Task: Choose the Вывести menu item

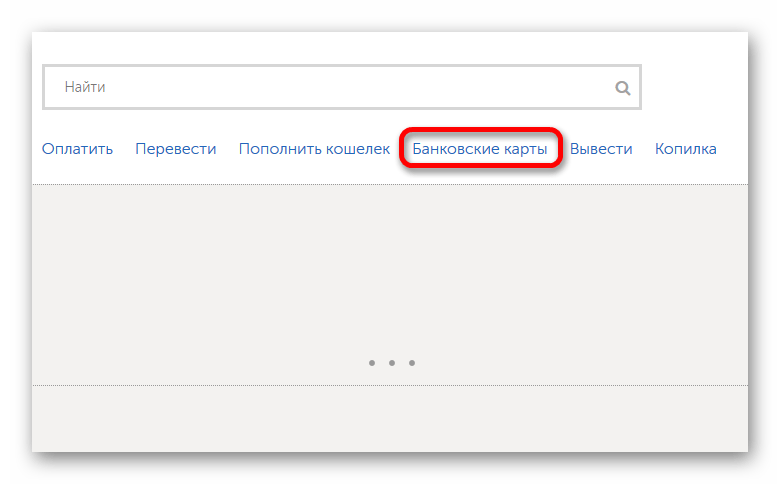Action: (601, 149)
